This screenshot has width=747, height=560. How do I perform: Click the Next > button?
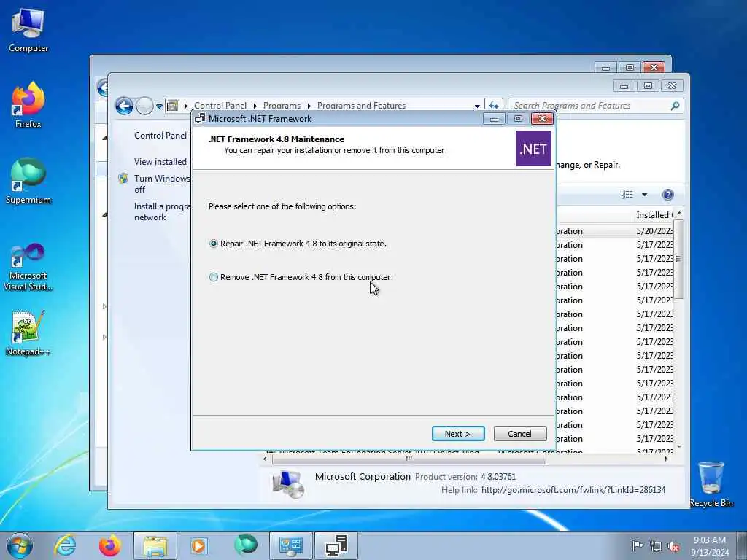pyautogui.click(x=458, y=434)
